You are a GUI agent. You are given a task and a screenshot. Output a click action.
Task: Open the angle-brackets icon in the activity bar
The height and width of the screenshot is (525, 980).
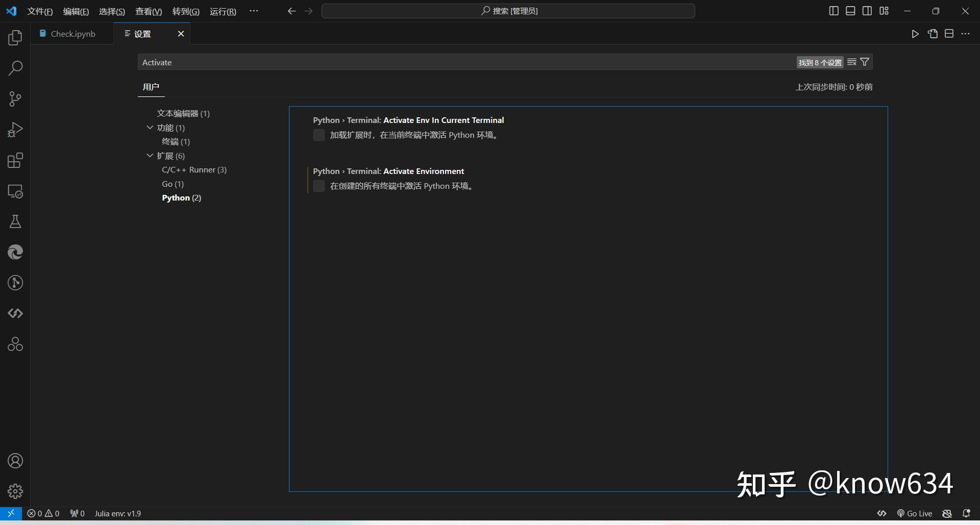(x=15, y=313)
